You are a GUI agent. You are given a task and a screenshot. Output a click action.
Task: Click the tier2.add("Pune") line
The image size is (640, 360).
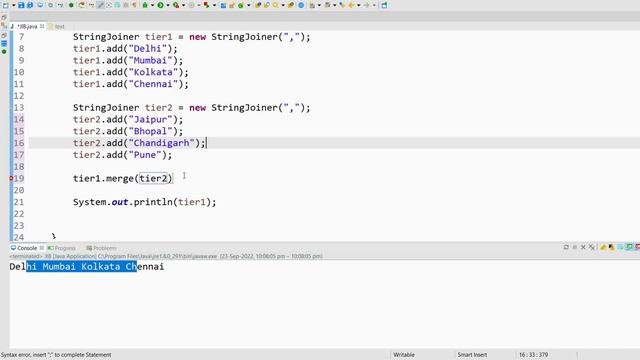pos(122,155)
